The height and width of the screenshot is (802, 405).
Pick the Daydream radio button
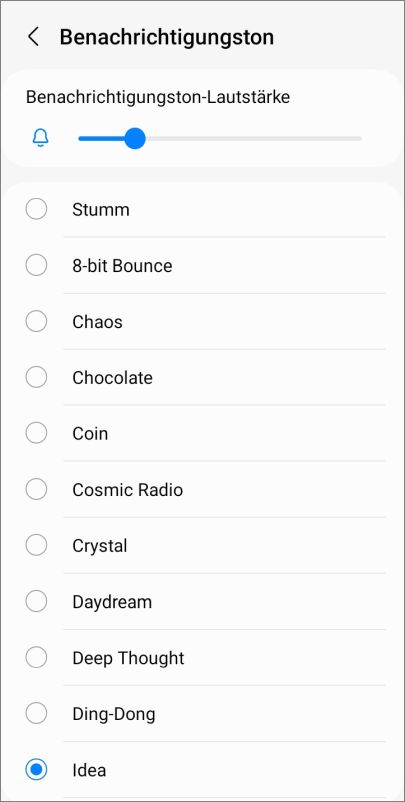tap(36, 601)
